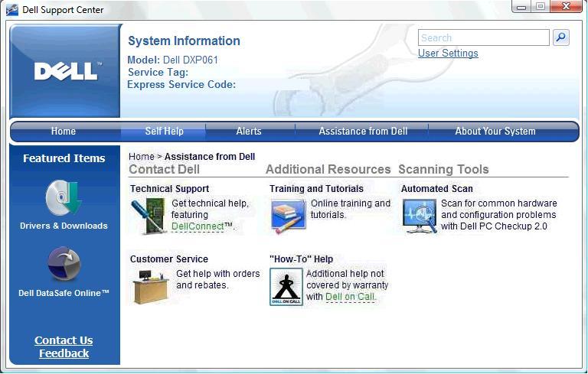Open the Self Help tab
The width and height of the screenshot is (588, 374).
(x=164, y=132)
